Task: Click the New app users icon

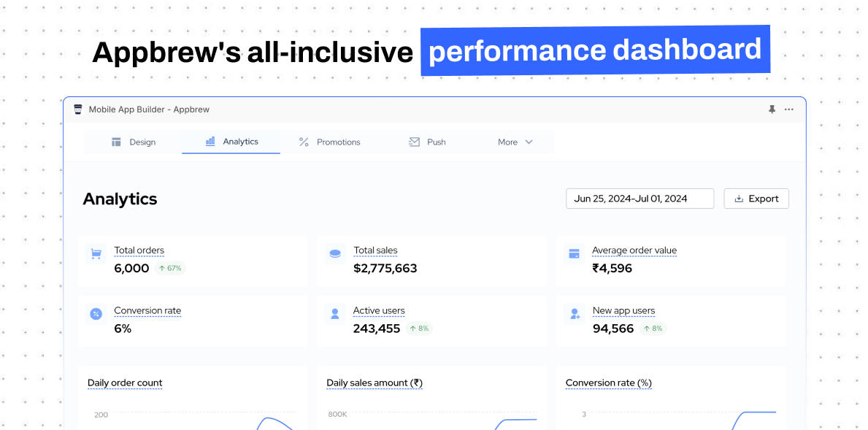Action: pyautogui.click(x=574, y=314)
